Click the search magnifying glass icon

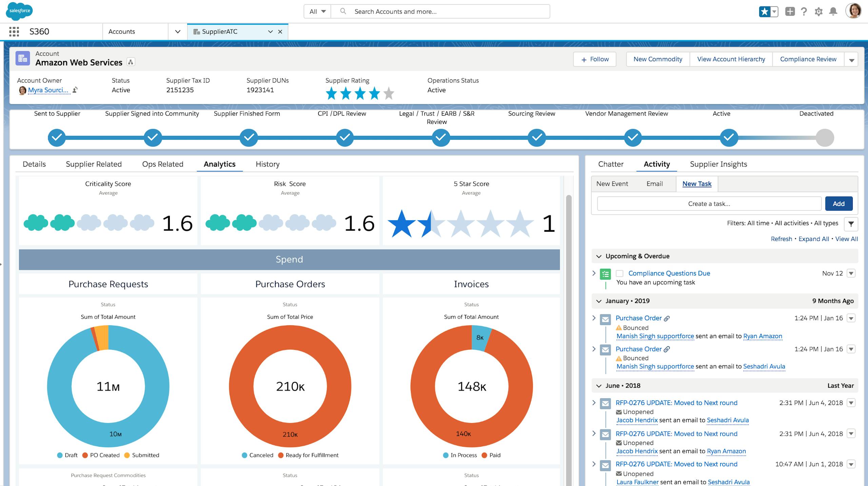coord(343,11)
